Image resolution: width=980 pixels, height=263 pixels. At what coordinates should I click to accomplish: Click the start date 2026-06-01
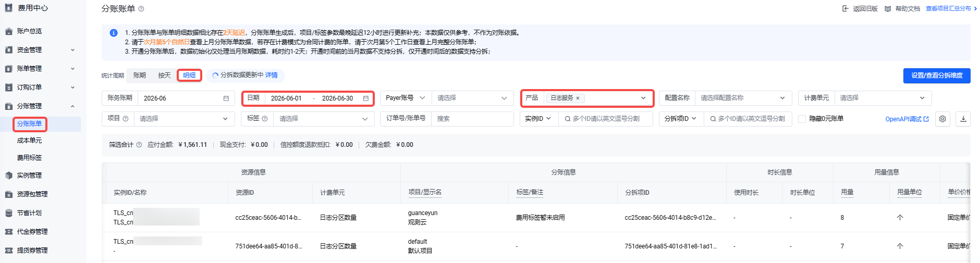[286, 98]
